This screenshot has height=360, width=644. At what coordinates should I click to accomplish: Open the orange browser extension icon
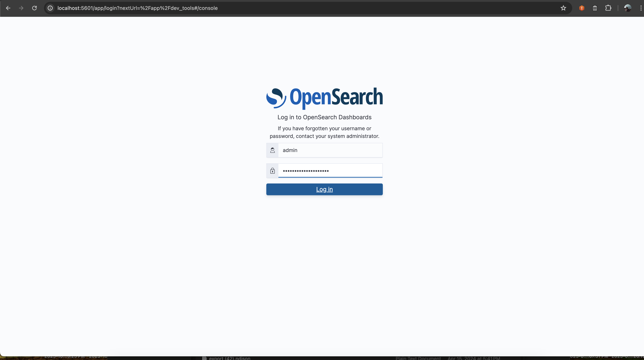click(582, 8)
